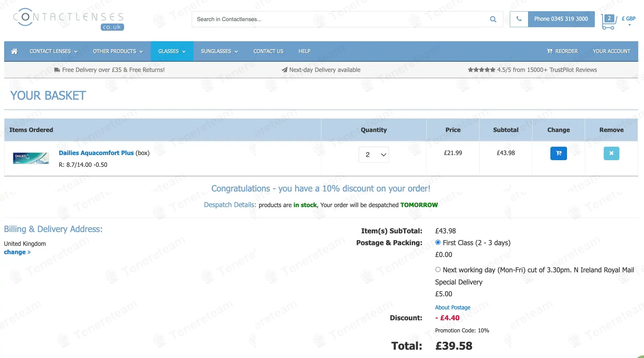Click the Subtotal £43.98 table cell

tap(506, 153)
